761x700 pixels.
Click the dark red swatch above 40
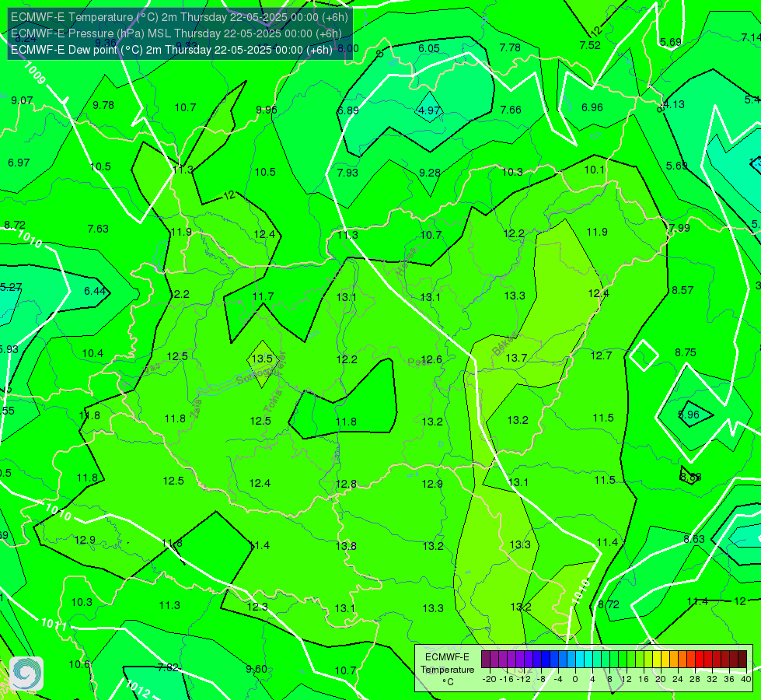pyautogui.click(x=742, y=660)
